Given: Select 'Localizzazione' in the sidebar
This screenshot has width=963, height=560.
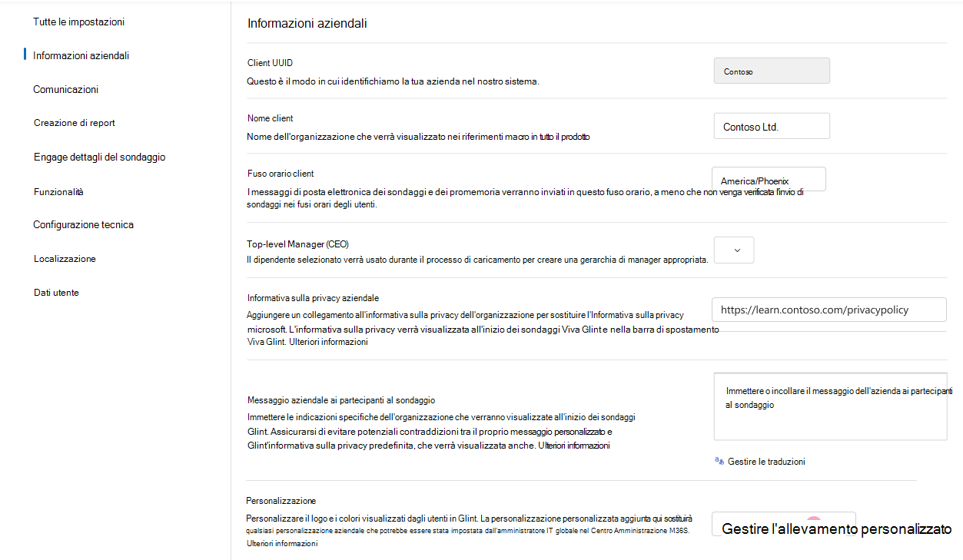Looking at the screenshot, I should click(64, 258).
